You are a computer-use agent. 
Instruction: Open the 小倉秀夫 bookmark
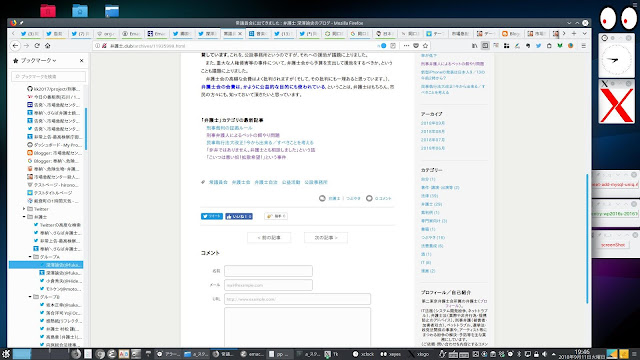pos(60,281)
